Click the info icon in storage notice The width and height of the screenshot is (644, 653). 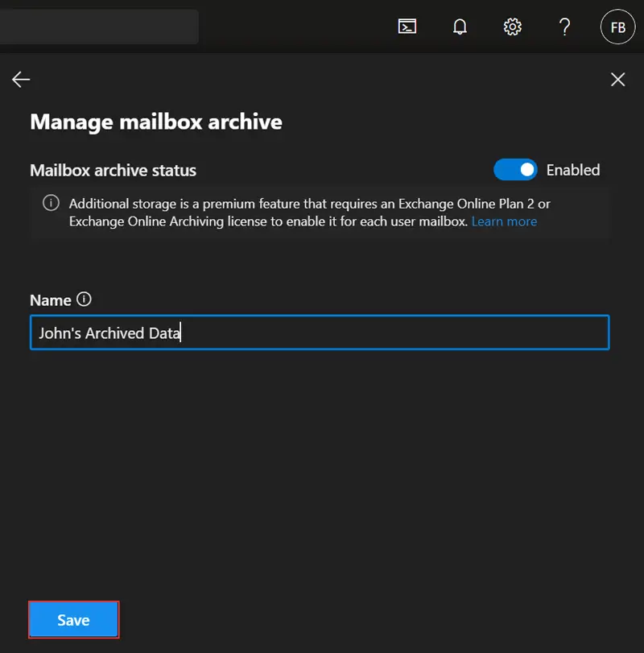click(51, 203)
